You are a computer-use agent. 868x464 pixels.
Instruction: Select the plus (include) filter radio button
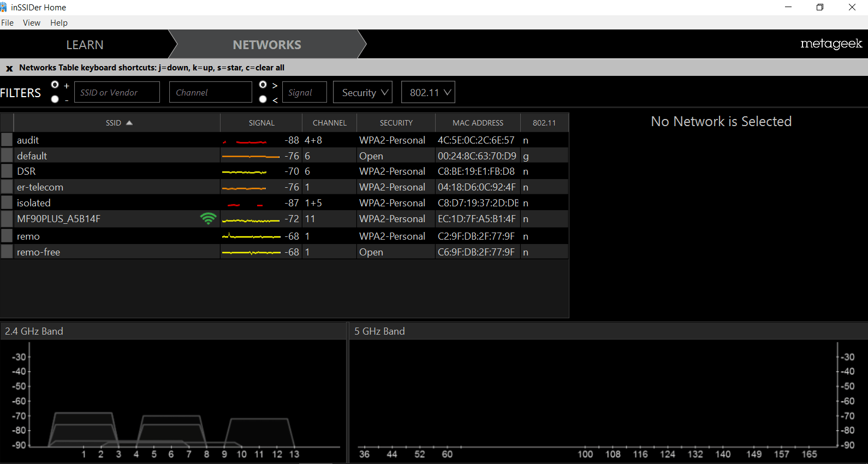click(x=55, y=85)
